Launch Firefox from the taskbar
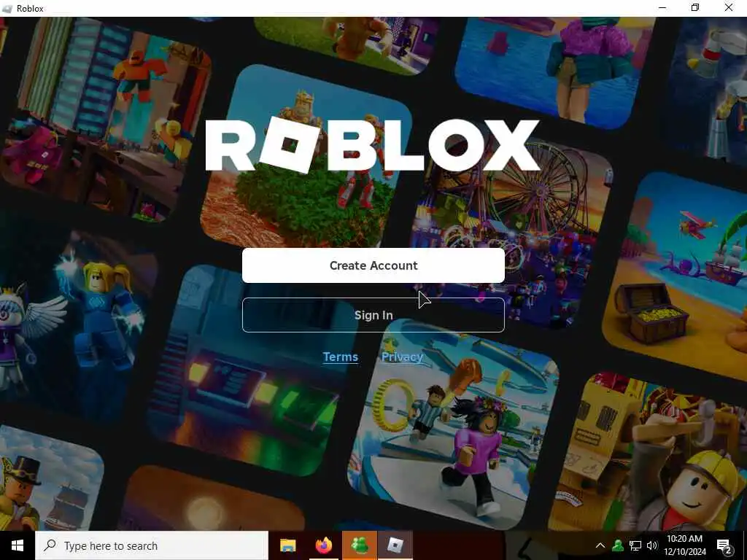The width and height of the screenshot is (747, 560). pyautogui.click(x=323, y=545)
